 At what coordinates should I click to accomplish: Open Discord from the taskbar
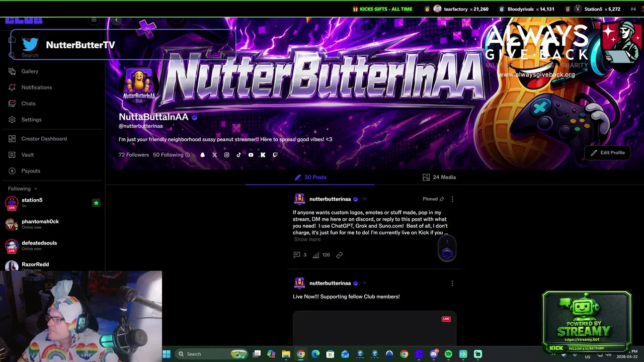(x=434, y=354)
